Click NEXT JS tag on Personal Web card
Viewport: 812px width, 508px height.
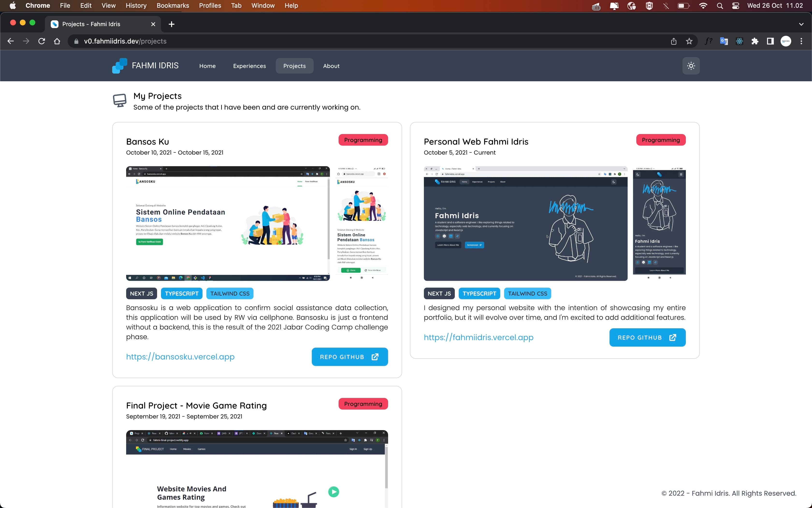[x=439, y=293]
